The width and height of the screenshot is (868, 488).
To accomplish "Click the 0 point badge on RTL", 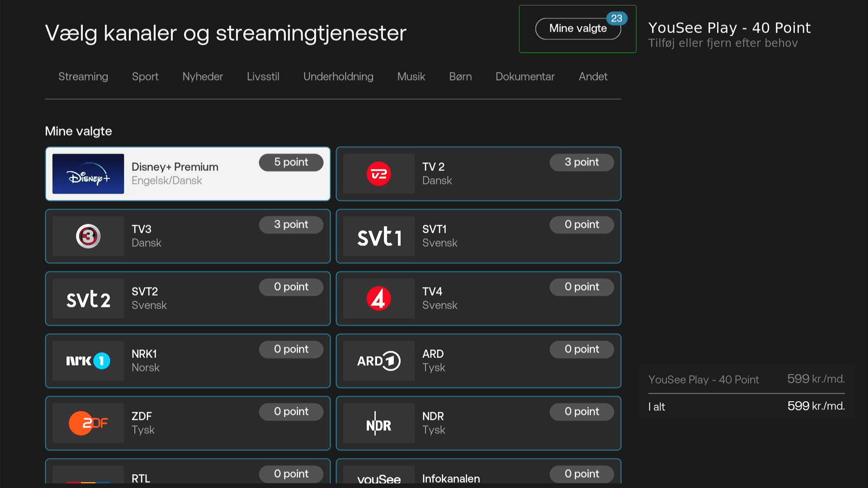I will (291, 474).
